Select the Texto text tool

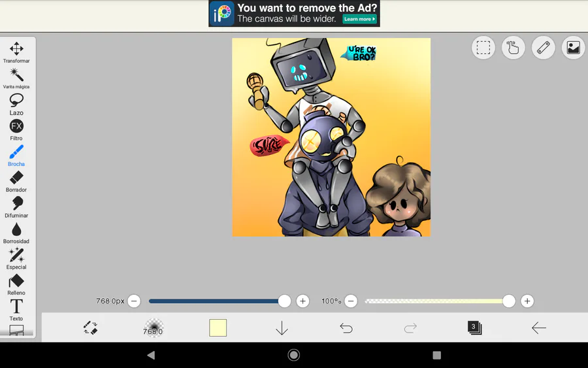tap(16, 310)
